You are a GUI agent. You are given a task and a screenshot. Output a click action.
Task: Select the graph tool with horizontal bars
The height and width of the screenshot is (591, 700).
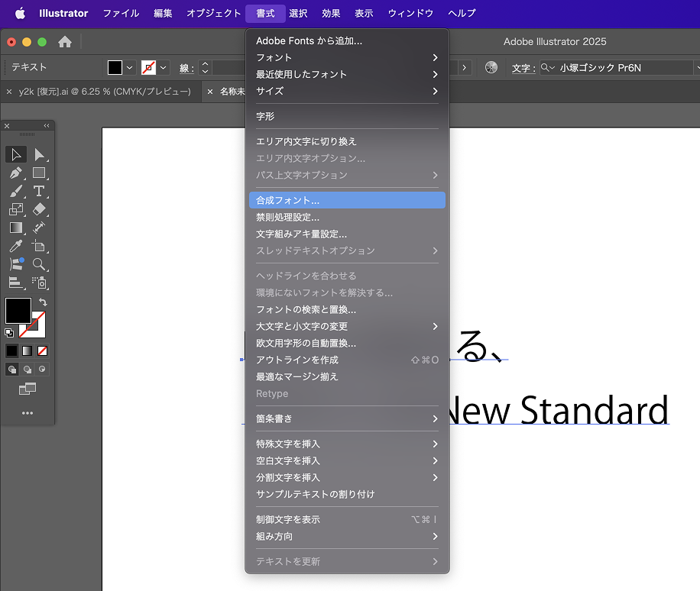point(16,283)
